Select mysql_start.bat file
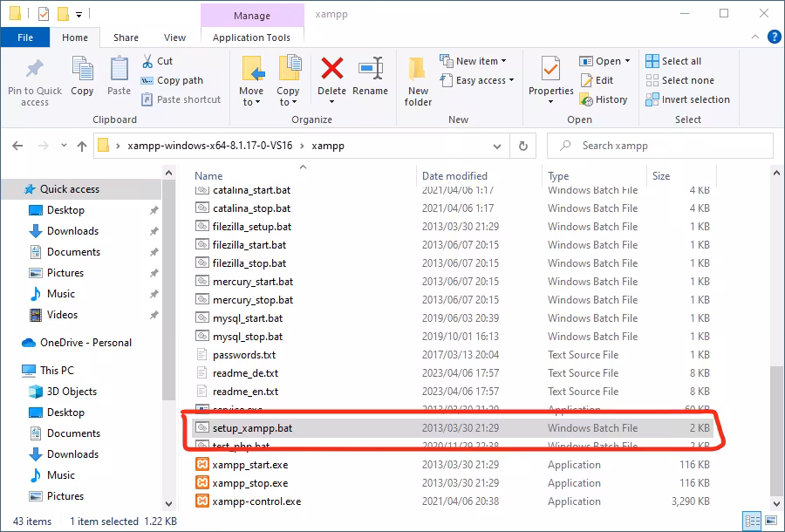Image resolution: width=785 pixels, height=532 pixels. [453, 318]
